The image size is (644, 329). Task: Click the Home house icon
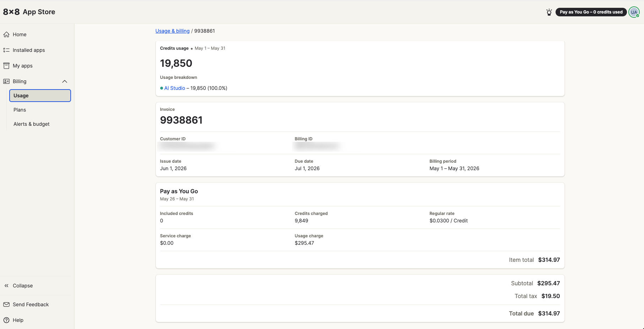point(6,34)
